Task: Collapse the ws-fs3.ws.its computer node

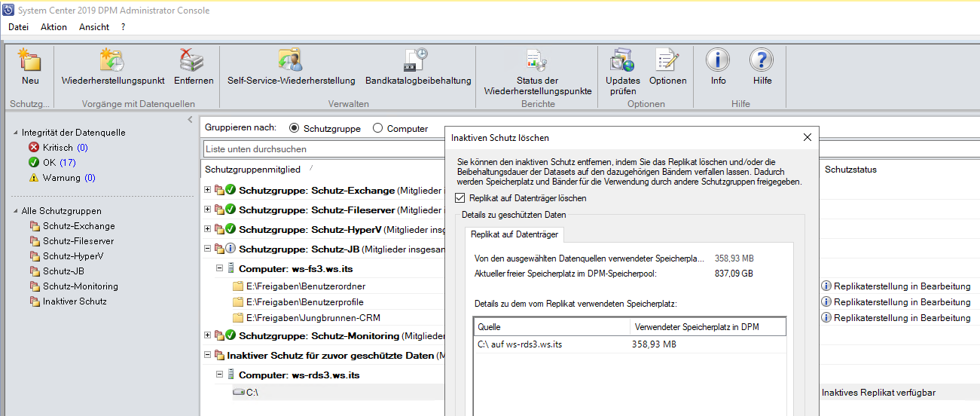Action: 220,268
